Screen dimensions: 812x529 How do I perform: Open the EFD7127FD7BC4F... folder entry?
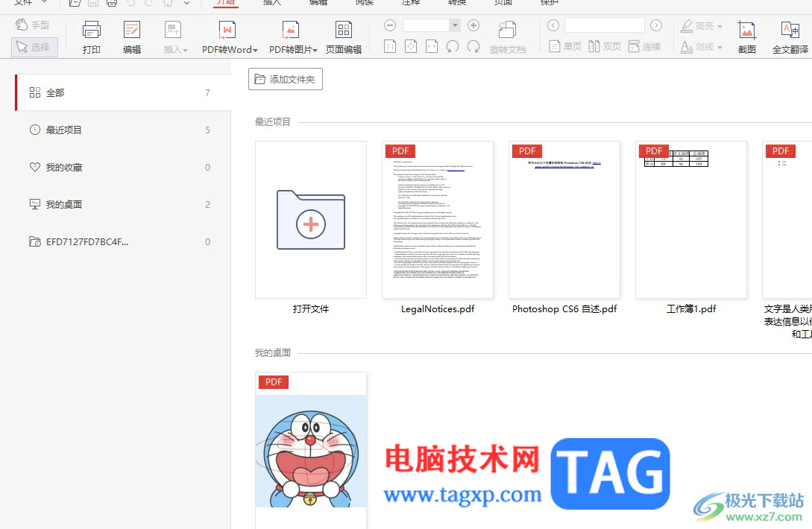coord(123,241)
